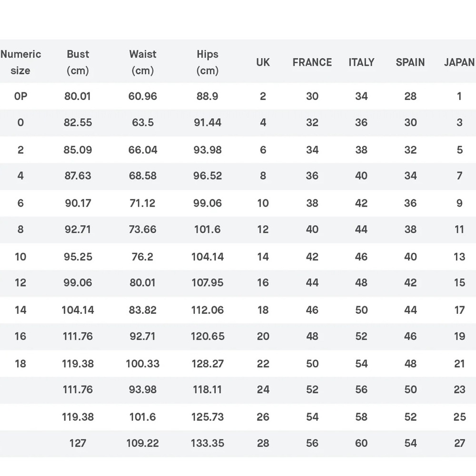This screenshot has width=476, height=476.
Task: Click hips value 96.52
Action: click(208, 176)
